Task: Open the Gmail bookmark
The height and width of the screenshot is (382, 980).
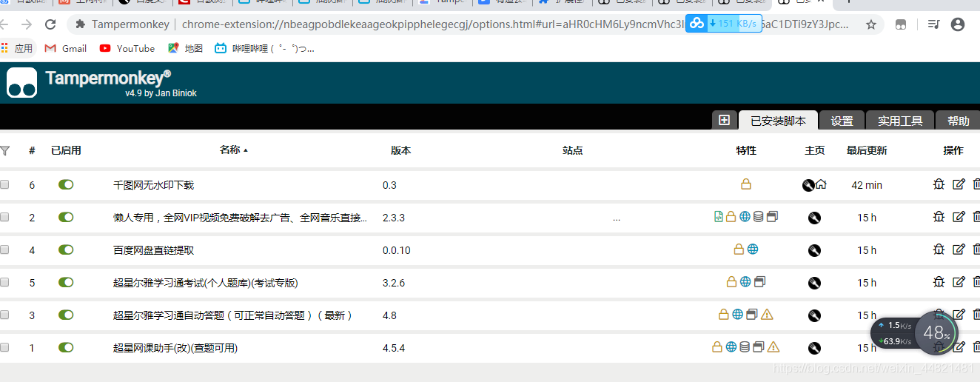Action: (66, 48)
